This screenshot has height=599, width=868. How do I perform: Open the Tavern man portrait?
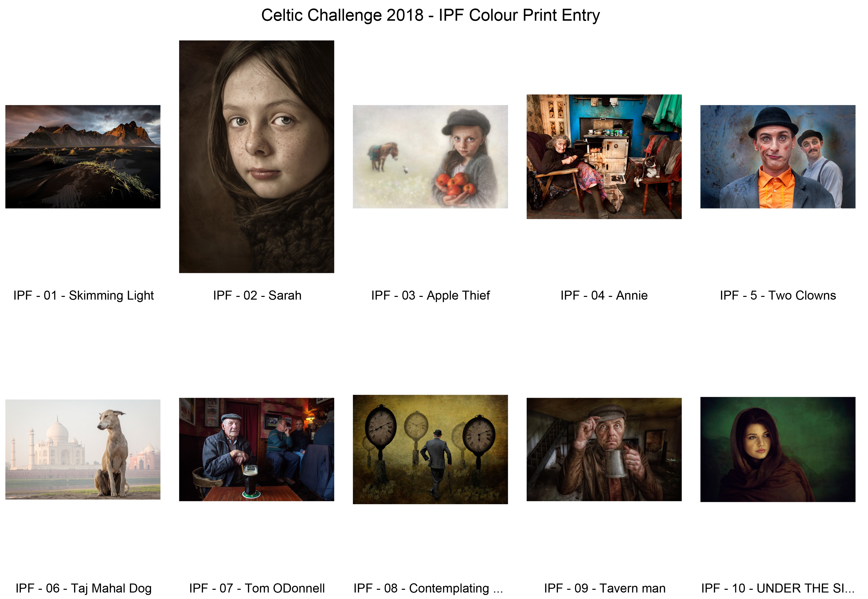(604, 450)
